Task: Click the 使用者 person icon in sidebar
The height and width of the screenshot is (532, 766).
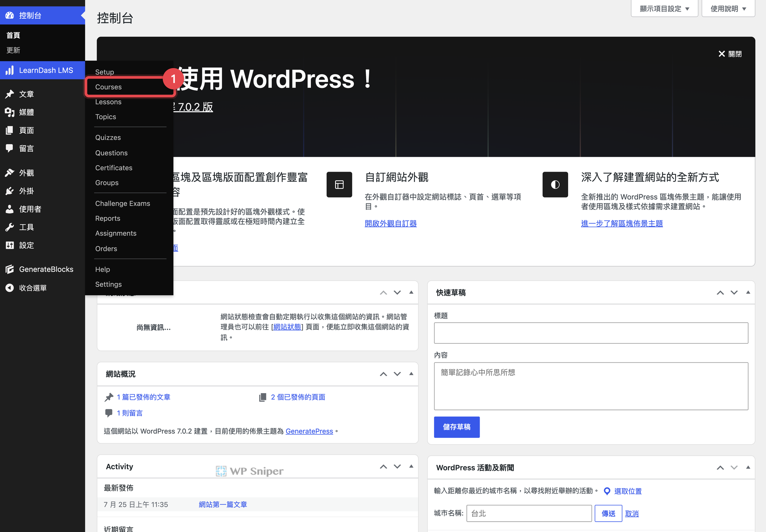Action: (x=10, y=209)
